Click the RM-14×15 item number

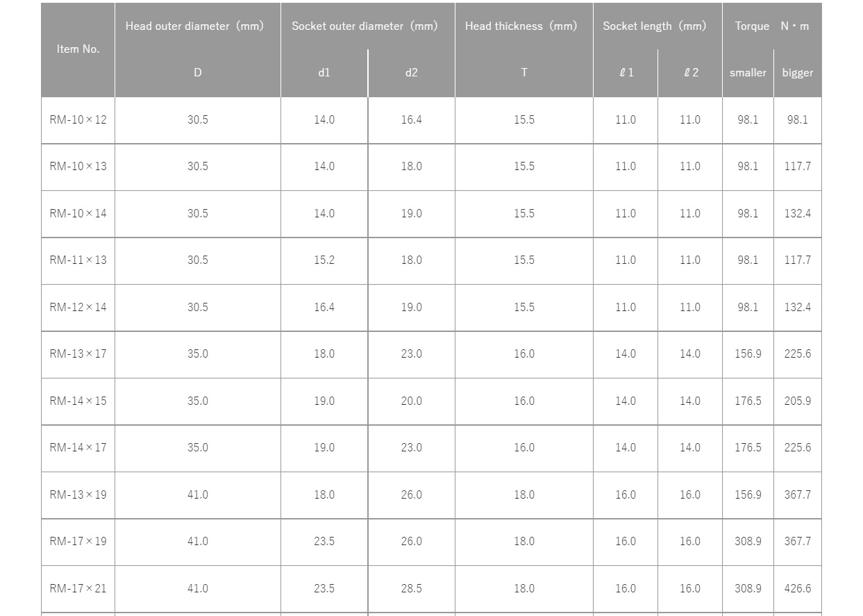(78, 401)
